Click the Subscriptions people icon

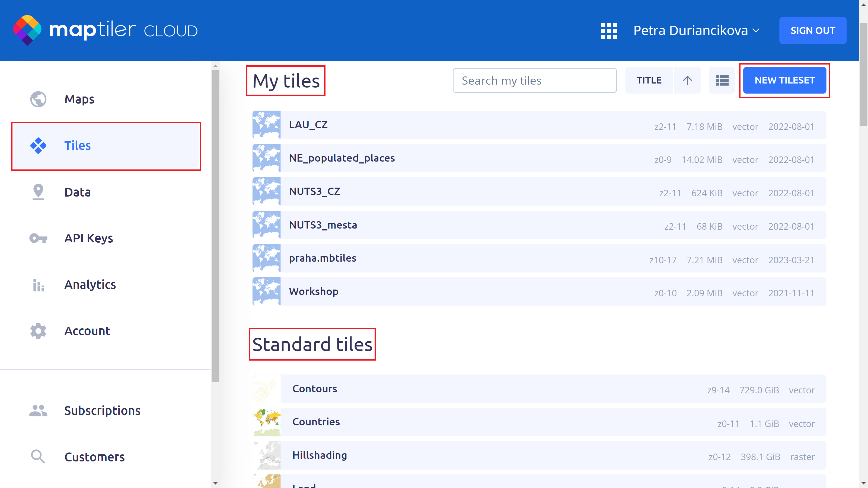38,410
